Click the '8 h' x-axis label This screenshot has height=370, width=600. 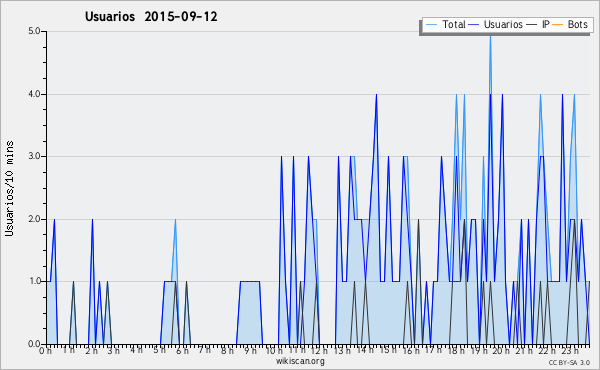pyautogui.click(x=227, y=351)
